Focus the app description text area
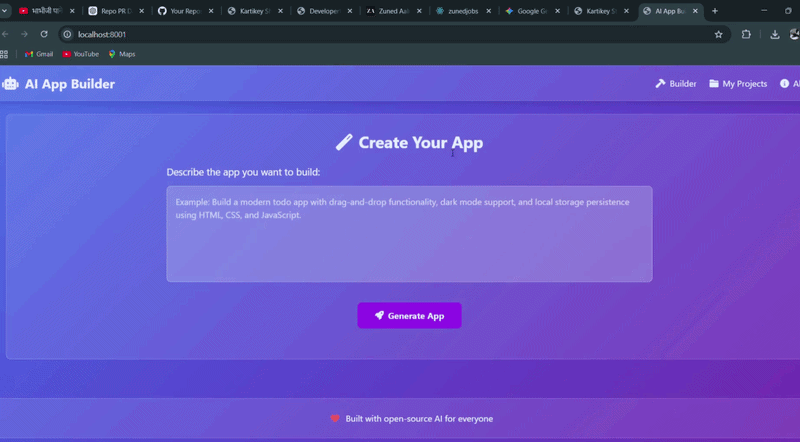 click(409, 234)
